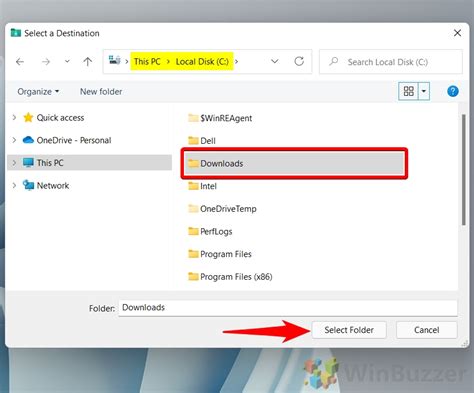The image size is (474, 393).
Task: Open the address bar history dropdown
Action: point(275,61)
